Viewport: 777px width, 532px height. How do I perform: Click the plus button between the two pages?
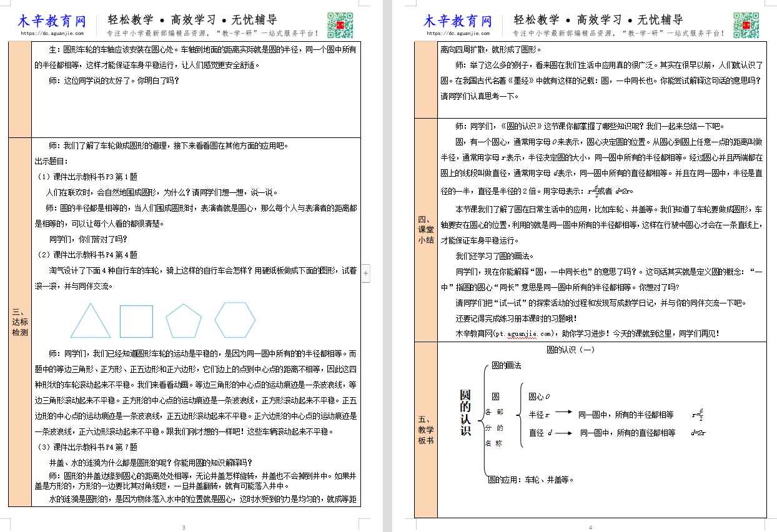[x=366, y=273]
